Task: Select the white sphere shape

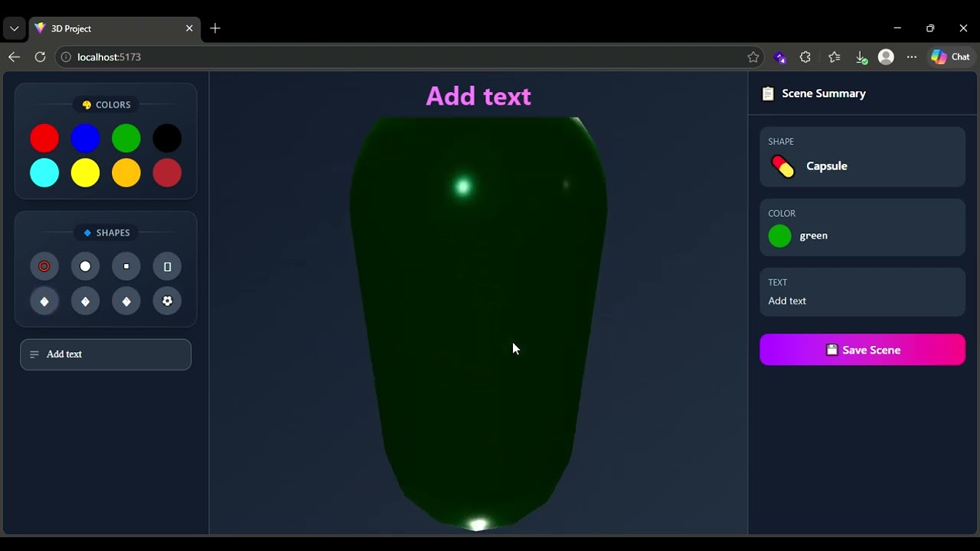Action: 85,266
